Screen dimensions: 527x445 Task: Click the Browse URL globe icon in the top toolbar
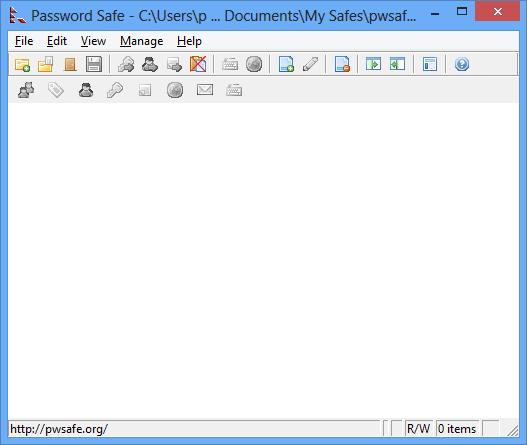pyautogui.click(x=254, y=64)
